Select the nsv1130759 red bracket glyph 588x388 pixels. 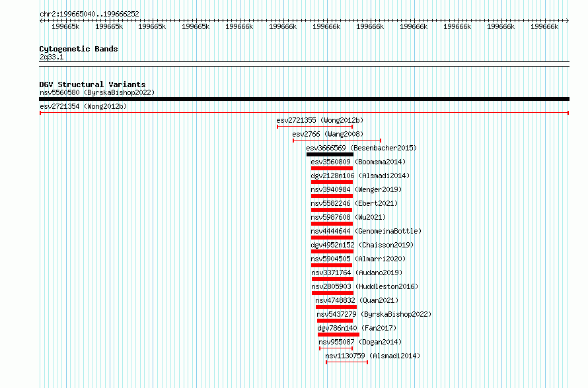coord(347,362)
